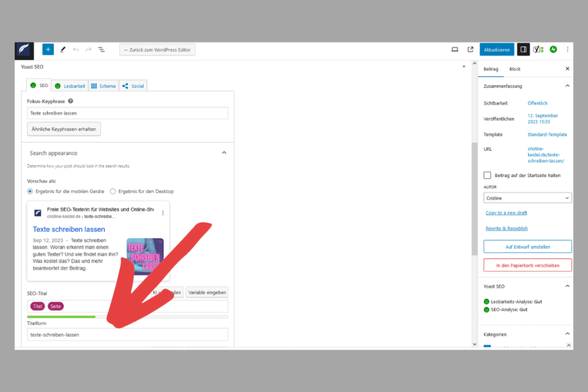Focus the Fokus-Keyphrase input field
Screen dimensions: 588x392
[127, 113]
